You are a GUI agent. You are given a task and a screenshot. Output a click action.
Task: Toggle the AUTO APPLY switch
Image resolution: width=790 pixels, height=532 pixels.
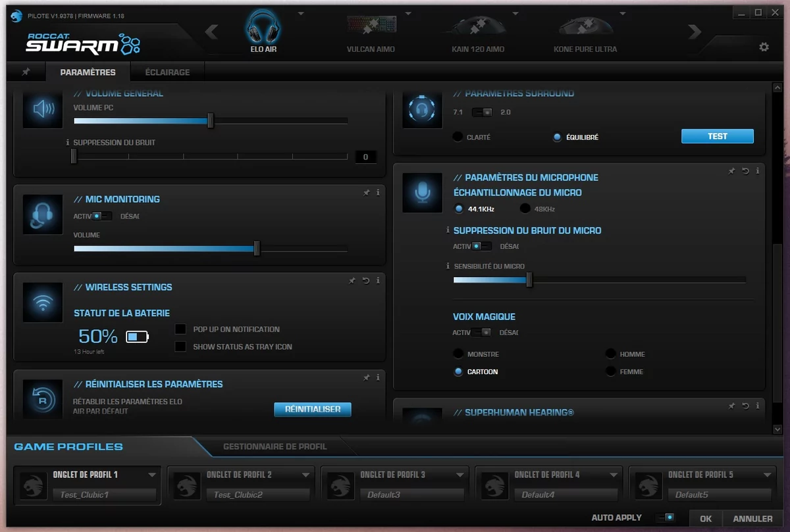pyautogui.click(x=665, y=518)
